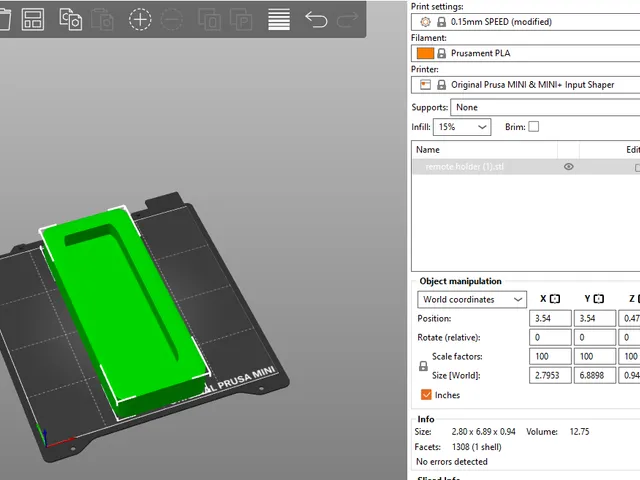Open the Prusament PLA filament selector
This screenshot has height=480, width=640.
(525, 53)
